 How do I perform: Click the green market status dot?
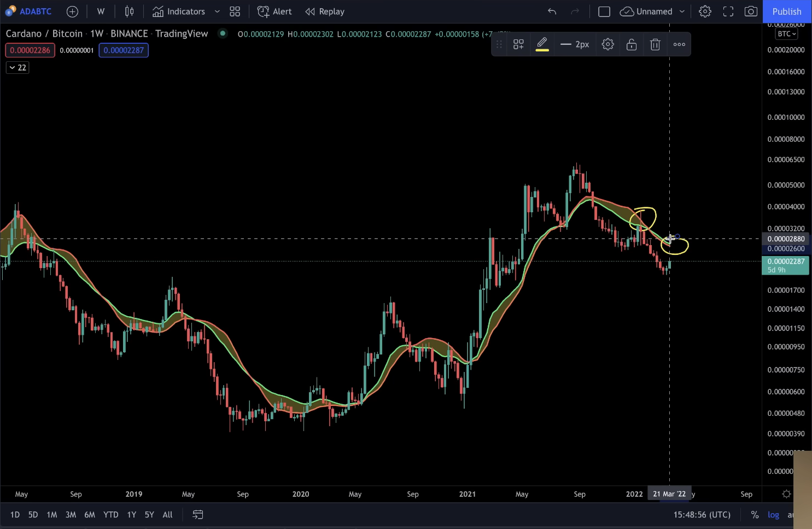click(x=223, y=33)
